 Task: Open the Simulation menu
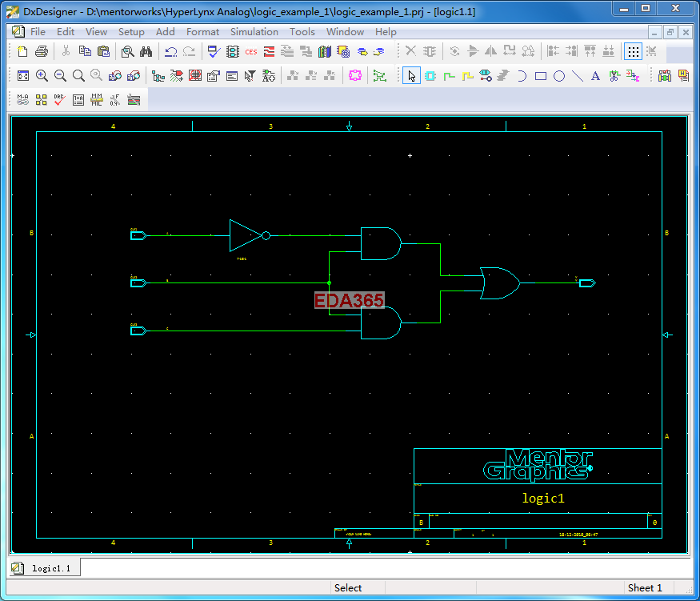coord(254,32)
